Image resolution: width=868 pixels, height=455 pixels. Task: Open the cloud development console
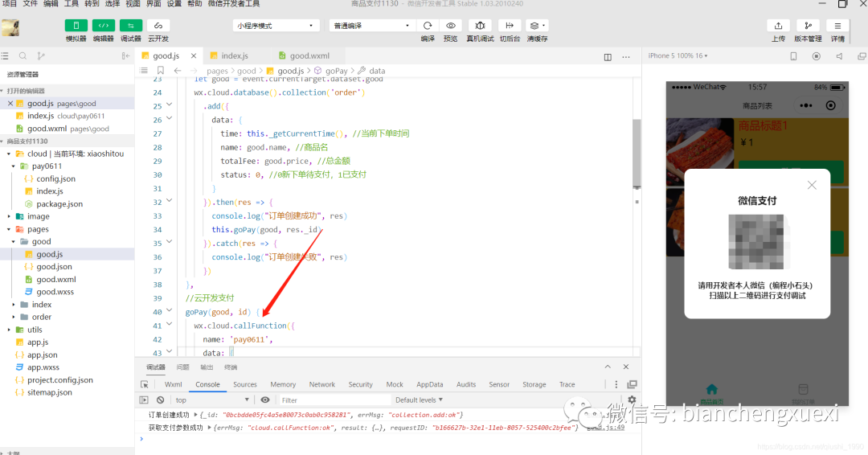point(158,26)
